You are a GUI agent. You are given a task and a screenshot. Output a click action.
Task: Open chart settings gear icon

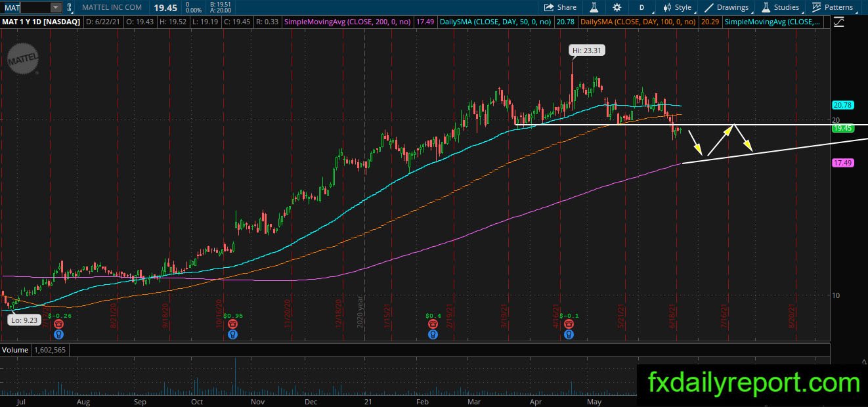(617, 7)
